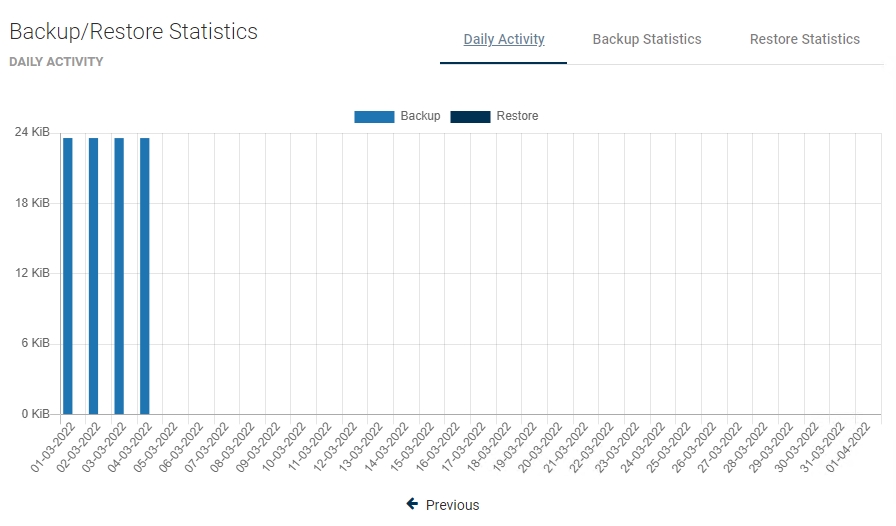Toggle the Restore series legend label
Screen dimensions: 896x526
tap(517, 116)
